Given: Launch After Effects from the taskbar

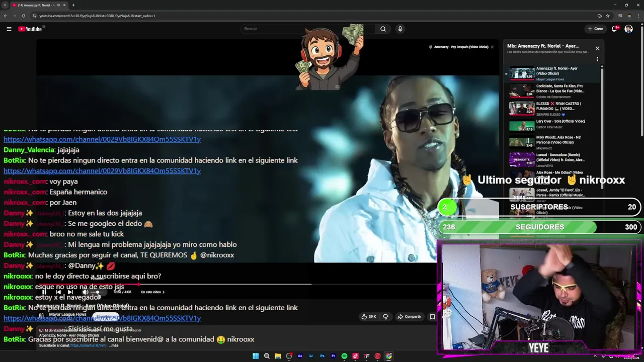Looking at the screenshot, I should [300, 356].
